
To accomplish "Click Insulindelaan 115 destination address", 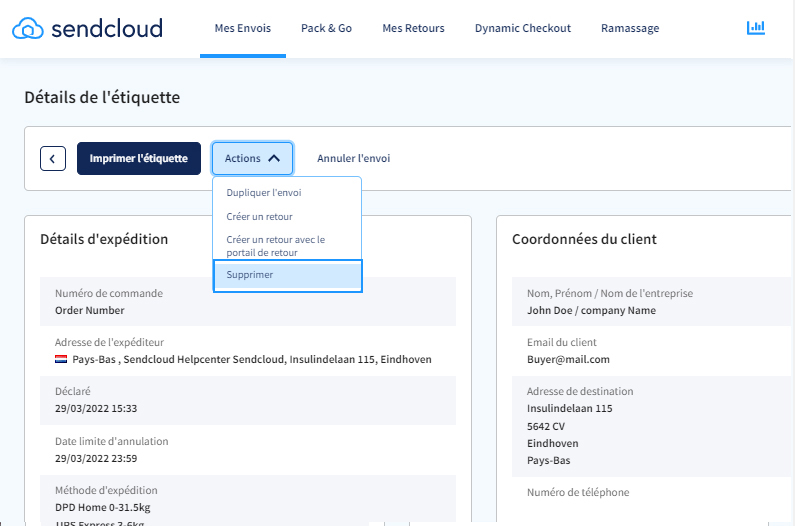I will [x=569, y=408].
